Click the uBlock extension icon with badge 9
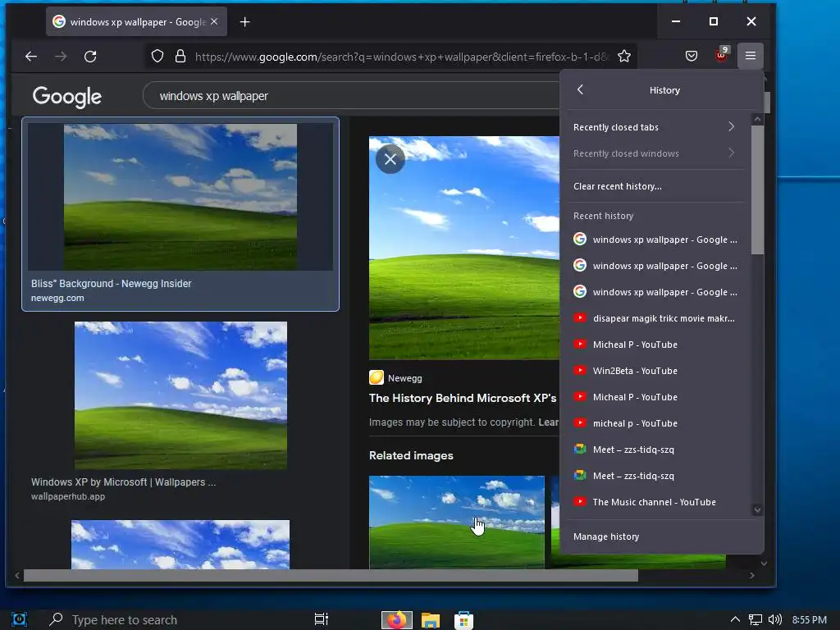The height and width of the screenshot is (630, 840). point(722,55)
